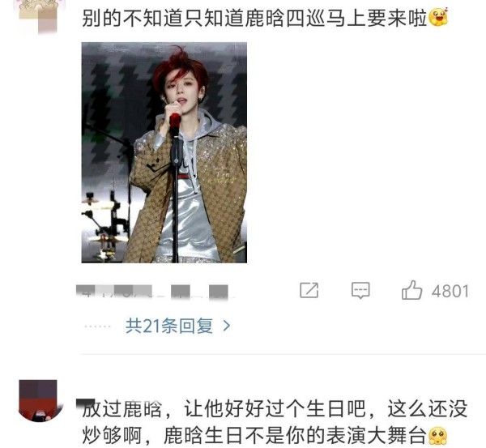
Task: Open the comment reply bubble icon
Action: [x=360, y=291]
